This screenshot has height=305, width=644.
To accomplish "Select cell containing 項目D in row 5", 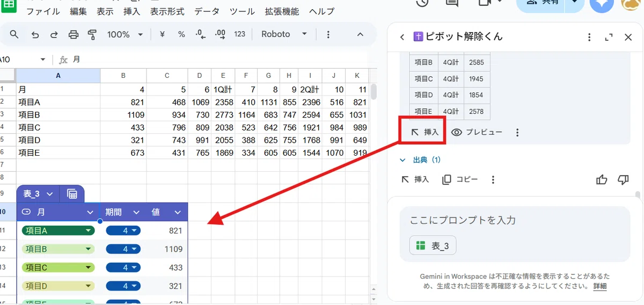I will click(58, 140).
